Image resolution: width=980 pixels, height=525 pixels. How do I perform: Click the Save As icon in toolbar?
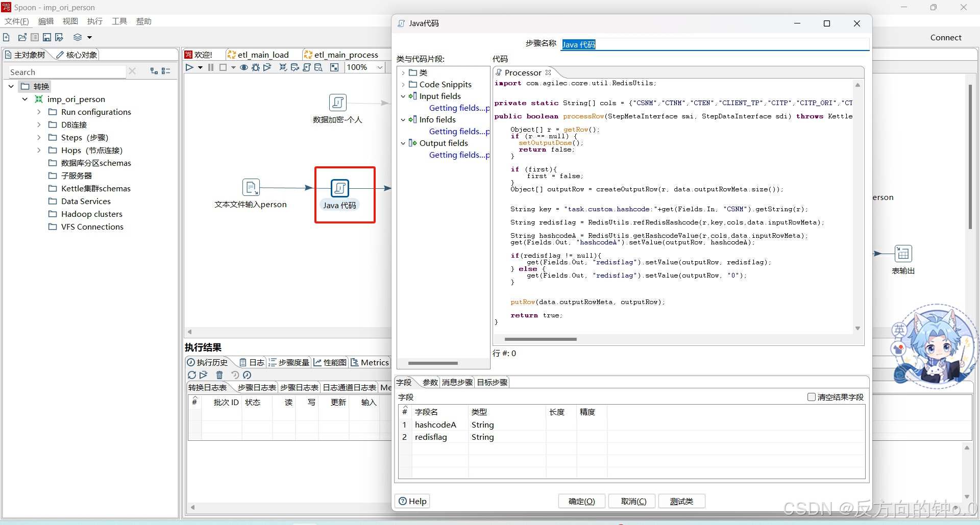click(x=59, y=37)
